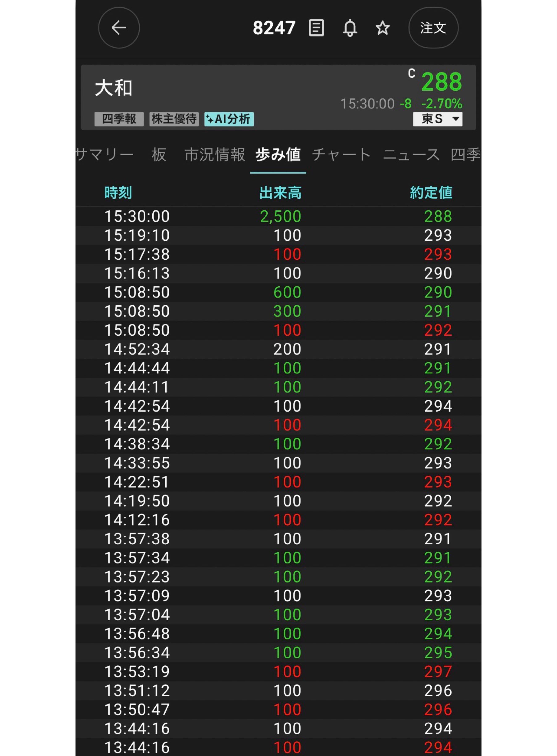Select the 13:50:47 trade row

tap(278, 710)
